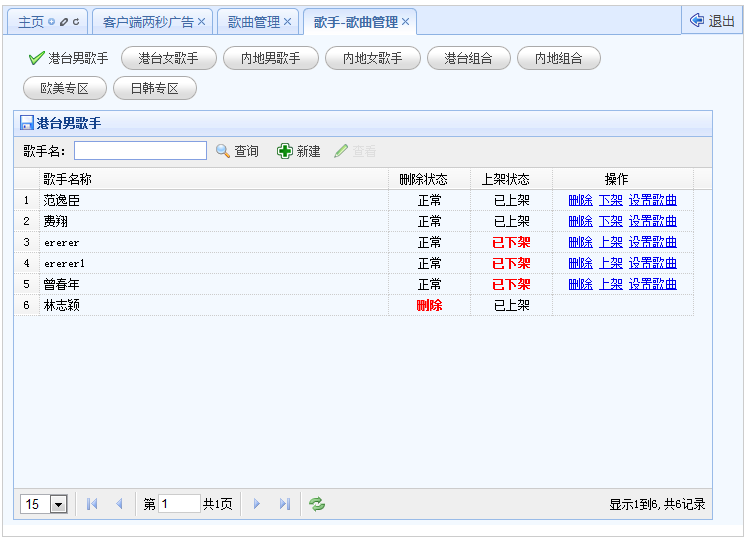Go to the next page arrow

[x=257, y=504]
